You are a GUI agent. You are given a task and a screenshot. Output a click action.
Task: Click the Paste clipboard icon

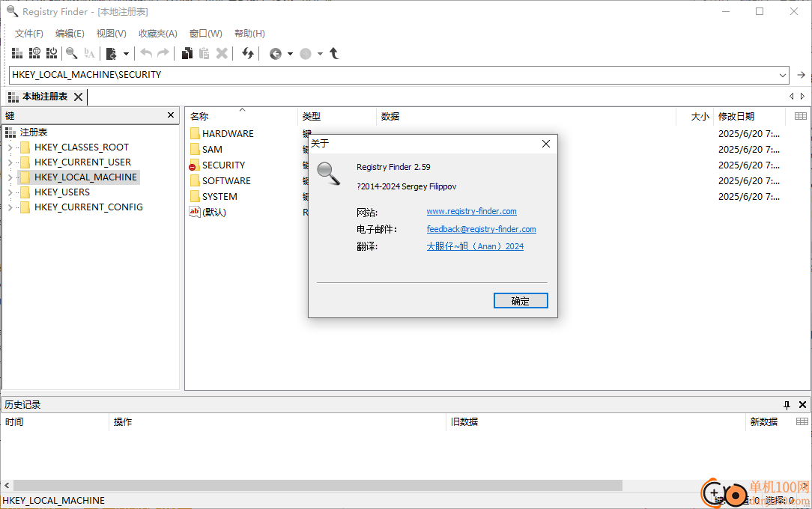pos(204,53)
